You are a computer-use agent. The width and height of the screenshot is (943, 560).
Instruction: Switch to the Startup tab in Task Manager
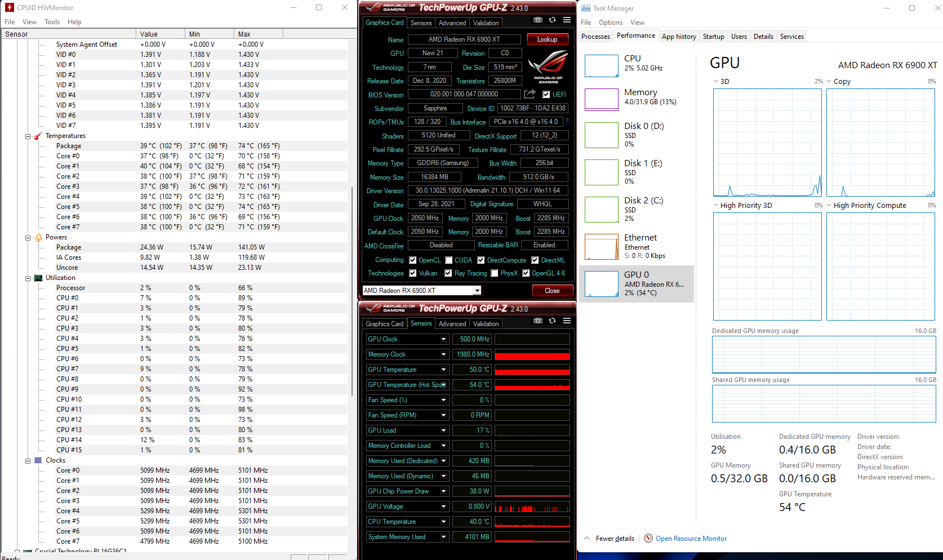tap(714, 37)
